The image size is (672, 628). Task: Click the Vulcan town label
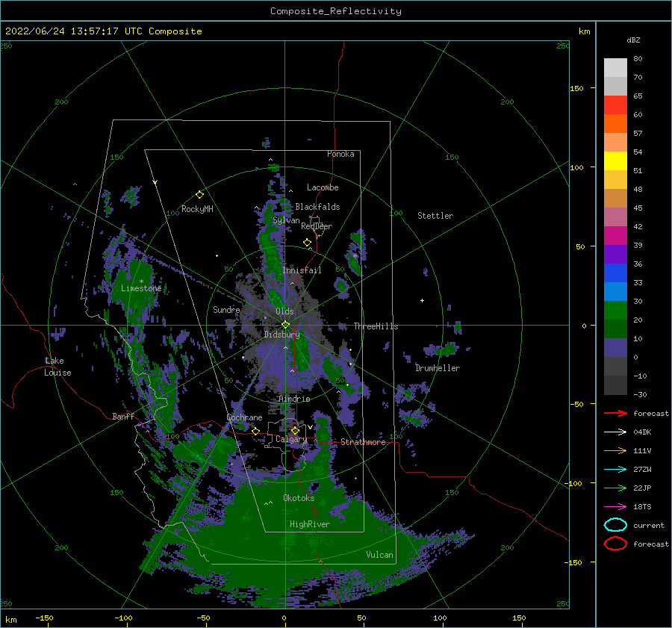[x=379, y=555]
